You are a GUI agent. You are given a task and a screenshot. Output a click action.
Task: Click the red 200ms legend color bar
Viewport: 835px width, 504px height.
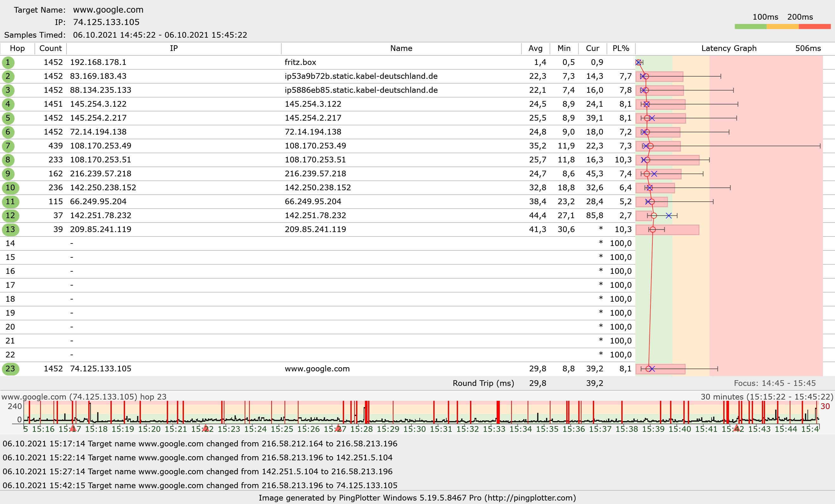[x=814, y=27]
